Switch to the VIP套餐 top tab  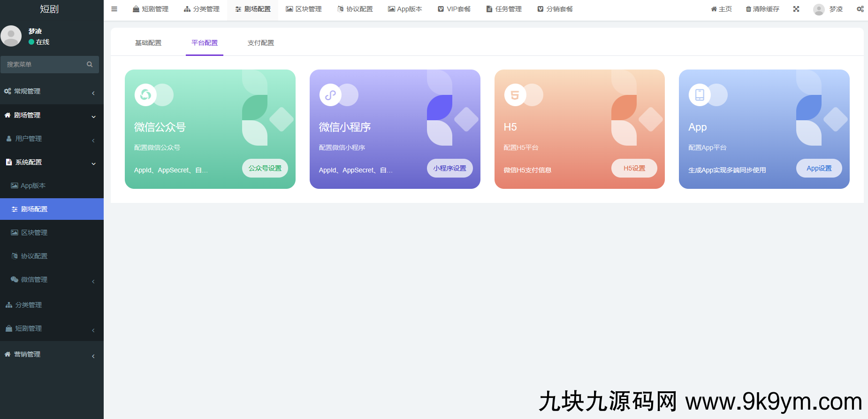pos(454,9)
